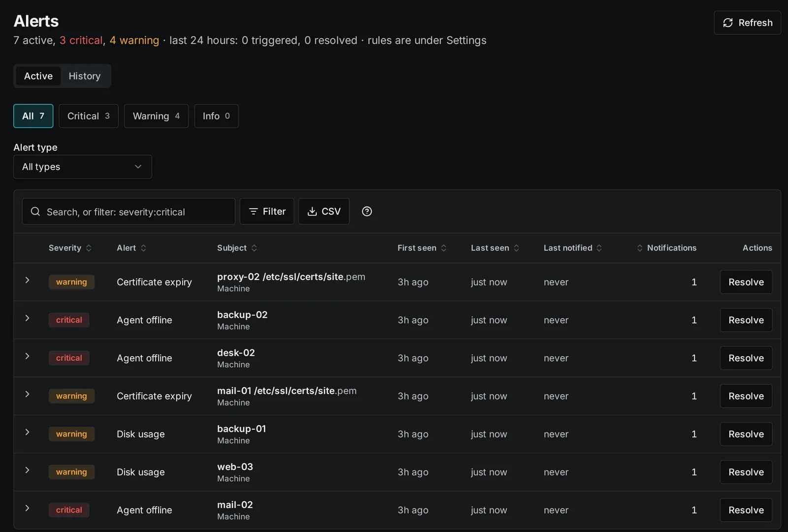Select the Active tab
Viewport: 788px width, 532px height.
tap(38, 76)
